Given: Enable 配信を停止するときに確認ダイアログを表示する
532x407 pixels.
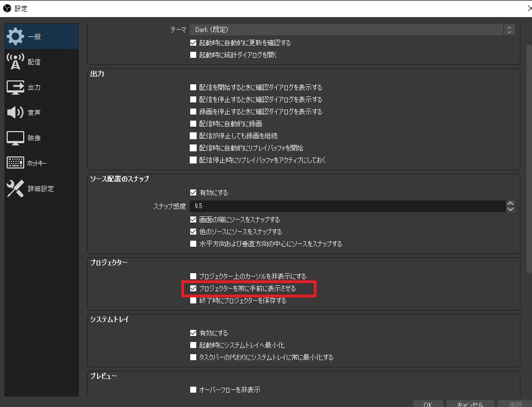Looking at the screenshot, I should click(194, 99).
